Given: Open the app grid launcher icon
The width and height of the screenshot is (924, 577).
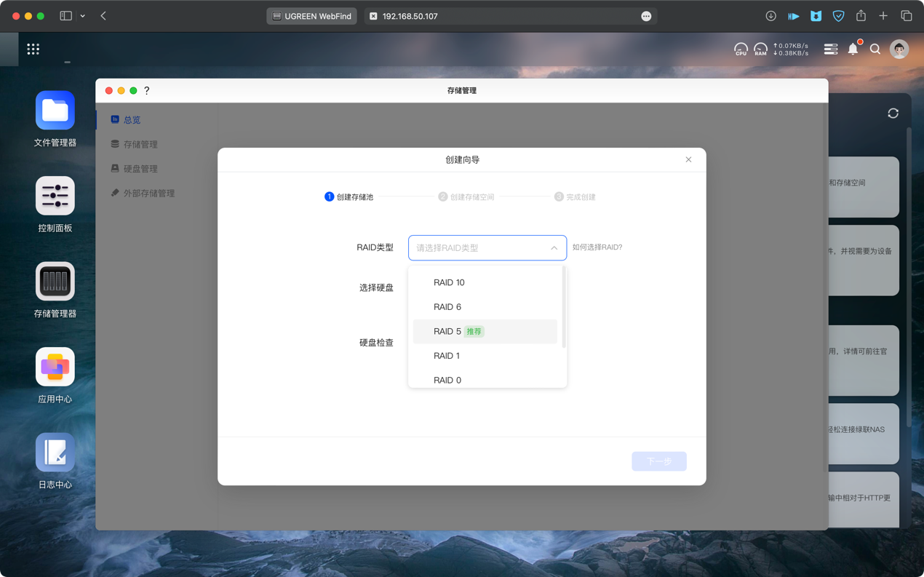Looking at the screenshot, I should 33,49.
